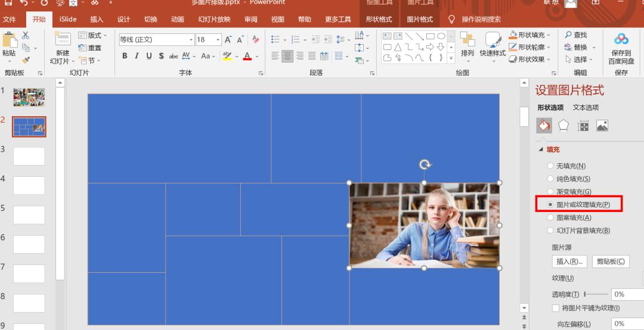Open the Picture icon tab in format pane
This screenshot has width=644, height=330.
(x=602, y=126)
